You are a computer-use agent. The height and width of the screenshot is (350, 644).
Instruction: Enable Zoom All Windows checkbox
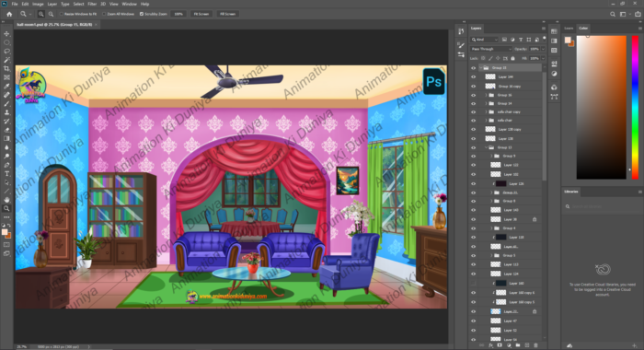(104, 14)
